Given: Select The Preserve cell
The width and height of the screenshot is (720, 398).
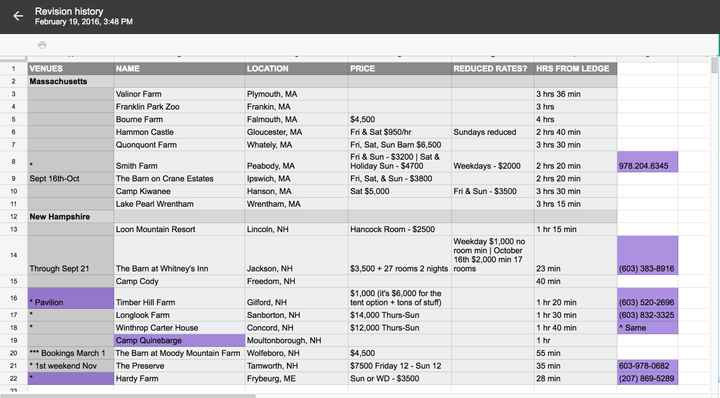Looking at the screenshot, I should tap(179, 366).
